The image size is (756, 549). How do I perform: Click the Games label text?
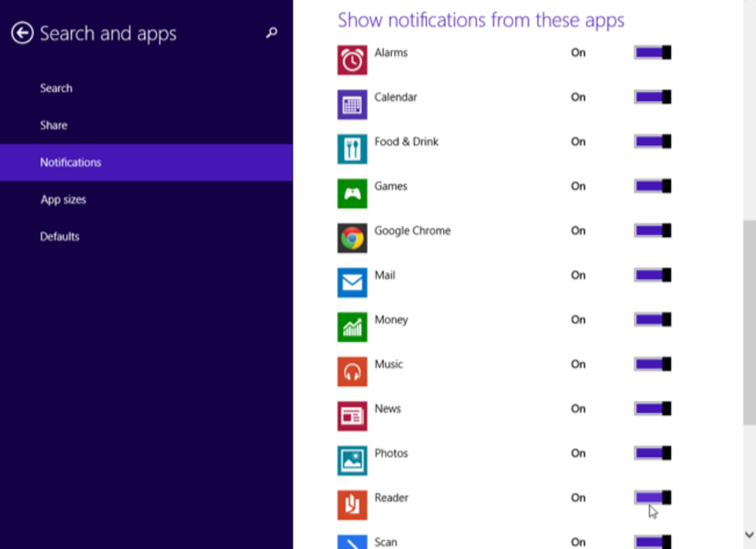coord(391,186)
